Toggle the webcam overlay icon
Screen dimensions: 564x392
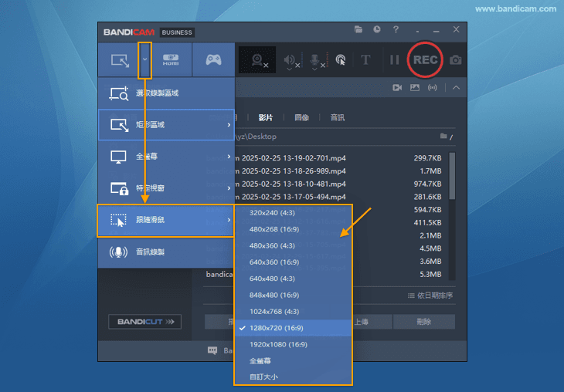[257, 59]
